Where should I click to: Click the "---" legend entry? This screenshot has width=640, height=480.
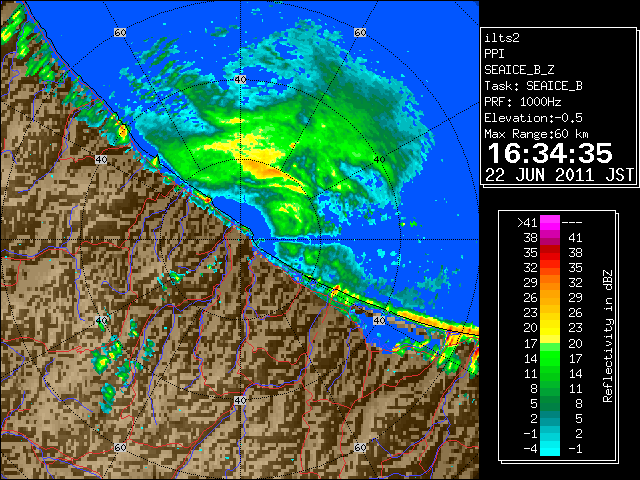coord(572,222)
